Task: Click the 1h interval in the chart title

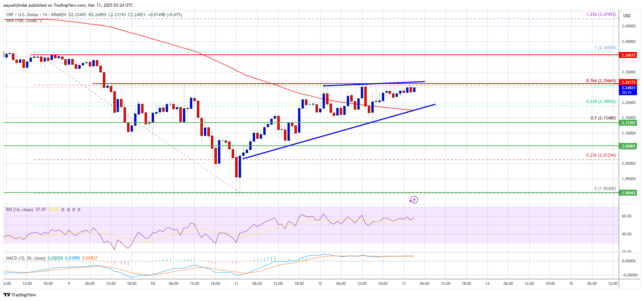Action: coord(45,15)
